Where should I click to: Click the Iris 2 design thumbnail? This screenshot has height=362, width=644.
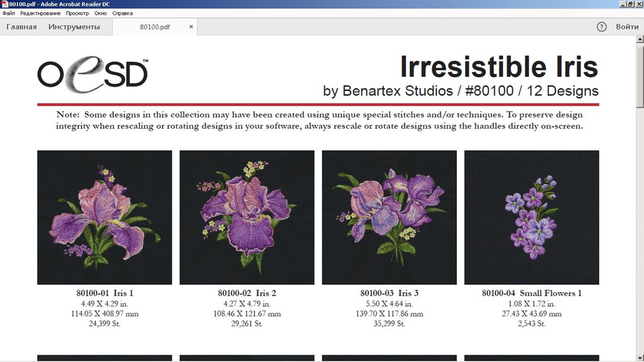[x=247, y=217]
